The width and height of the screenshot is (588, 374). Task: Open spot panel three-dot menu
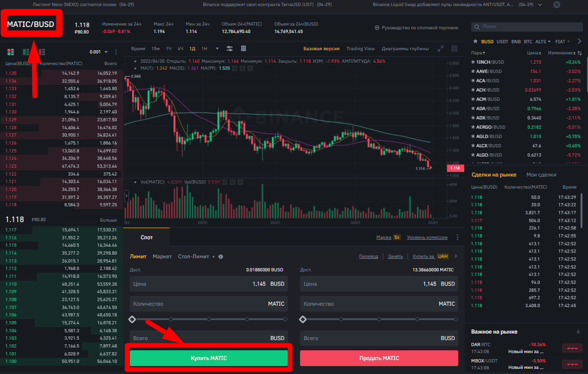coord(457,237)
